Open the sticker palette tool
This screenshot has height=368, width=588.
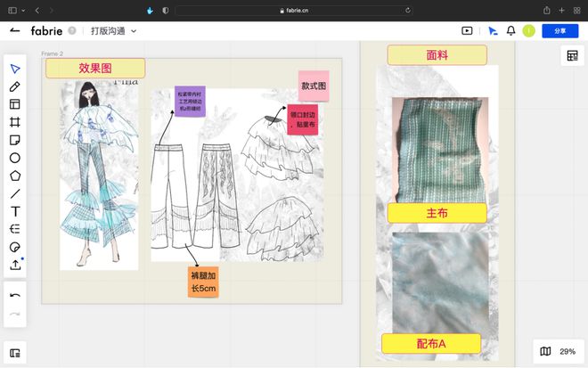click(x=15, y=247)
